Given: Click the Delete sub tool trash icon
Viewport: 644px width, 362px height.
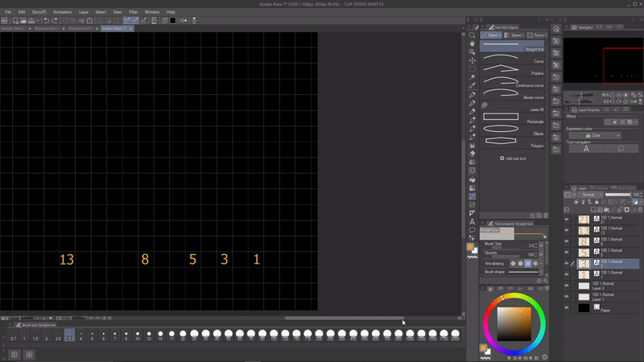Looking at the screenshot, I should point(546,216).
